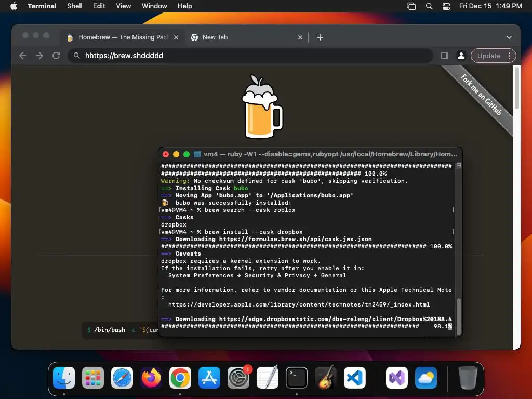The image size is (532, 399).
Task: Click the Warning no checksum line
Action: coord(284,181)
